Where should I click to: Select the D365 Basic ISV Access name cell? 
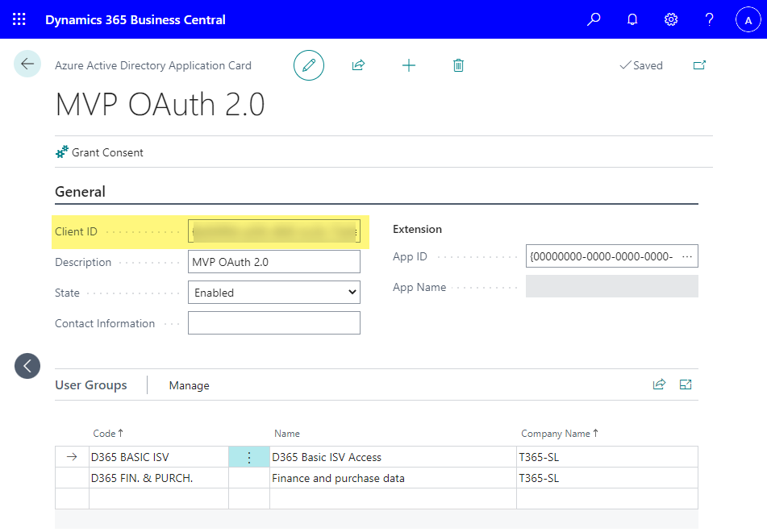pyautogui.click(x=393, y=457)
